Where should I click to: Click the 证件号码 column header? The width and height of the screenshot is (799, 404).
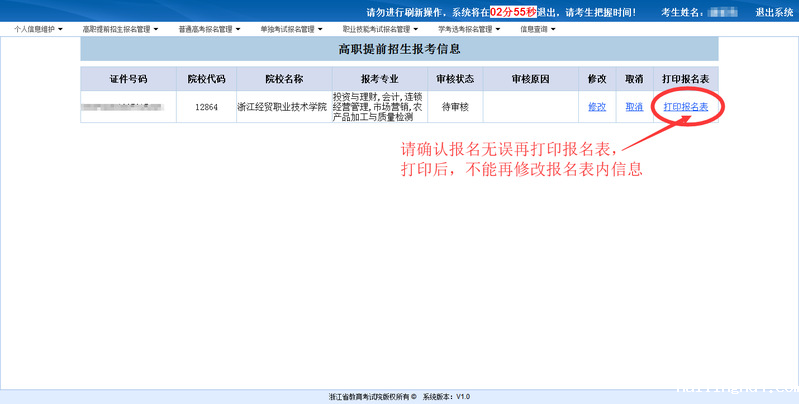click(x=128, y=79)
